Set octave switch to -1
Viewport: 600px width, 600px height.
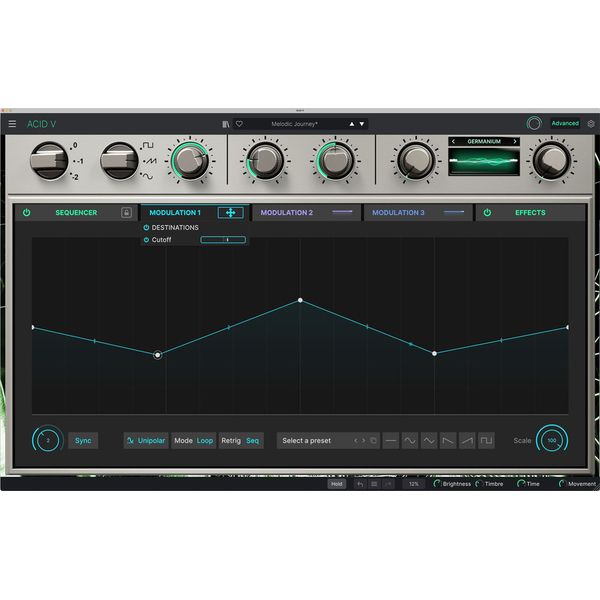78,161
